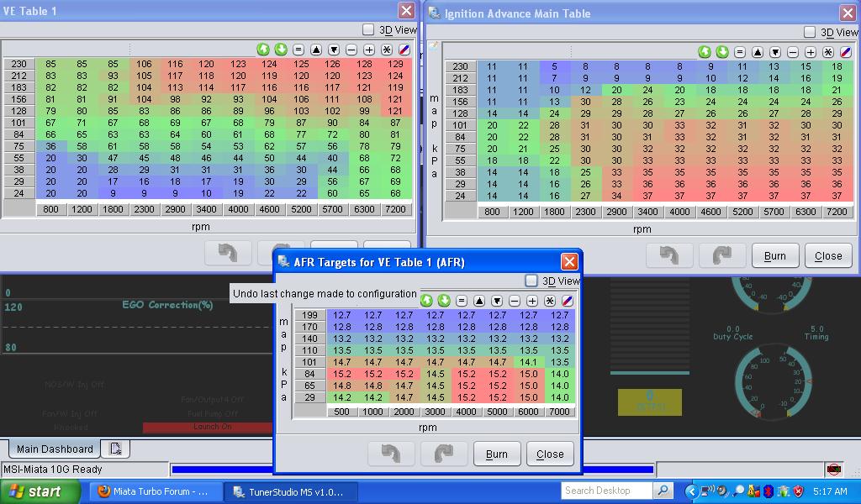Click the multiply (asterisk) icon in VE Table 1

[x=387, y=50]
